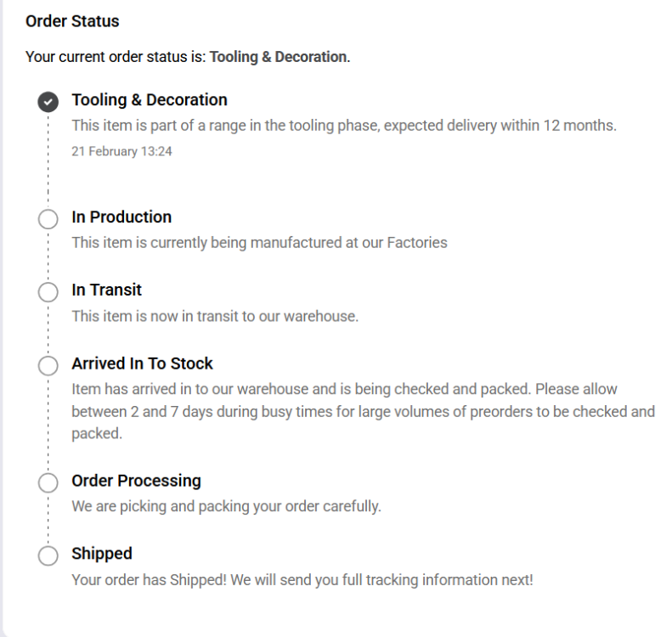Select the Tooling & Decoration step title
The width and height of the screenshot is (672, 637).
[150, 99]
